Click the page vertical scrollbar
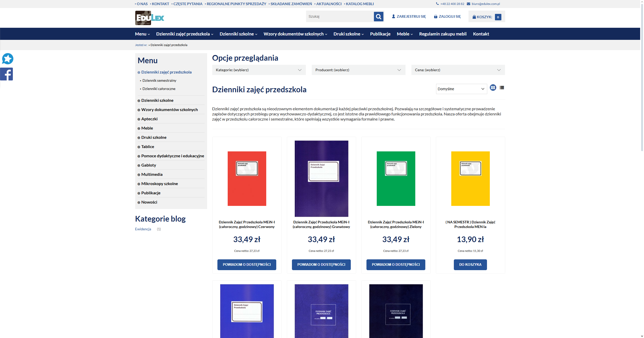The image size is (644, 338). (642, 77)
